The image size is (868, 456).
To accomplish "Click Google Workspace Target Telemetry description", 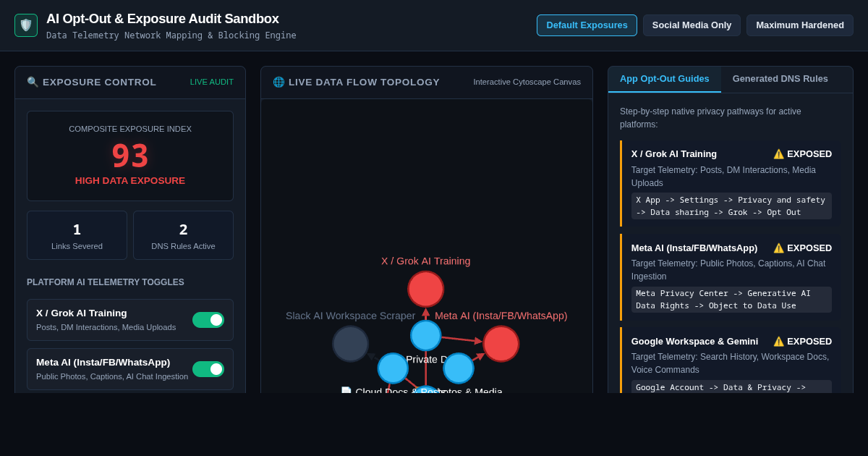I will point(731,363).
